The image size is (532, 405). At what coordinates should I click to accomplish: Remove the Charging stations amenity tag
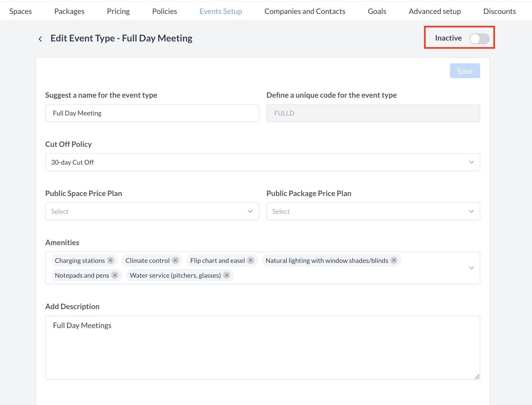110,261
